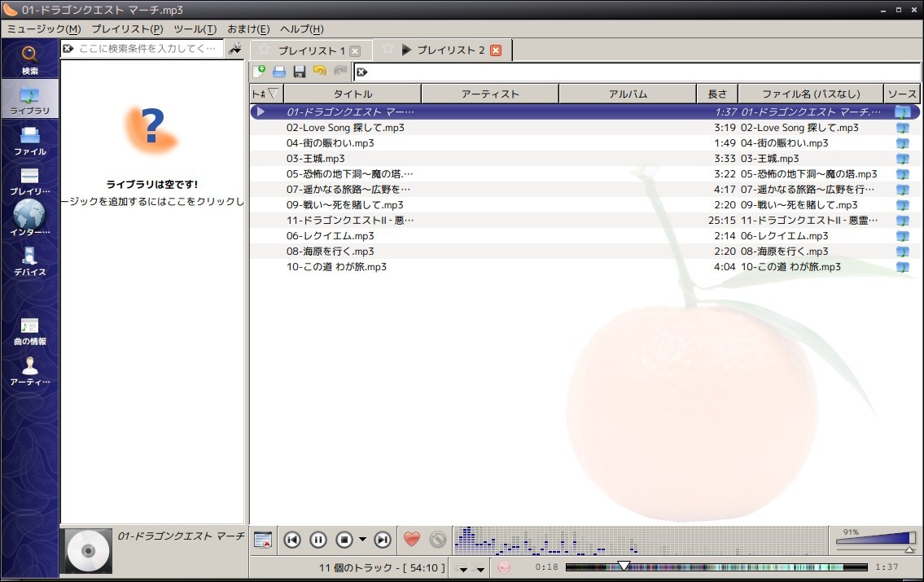Click the clear playlist icon by playback controls
This screenshot has width=924, height=582.
click(x=263, y=540)
